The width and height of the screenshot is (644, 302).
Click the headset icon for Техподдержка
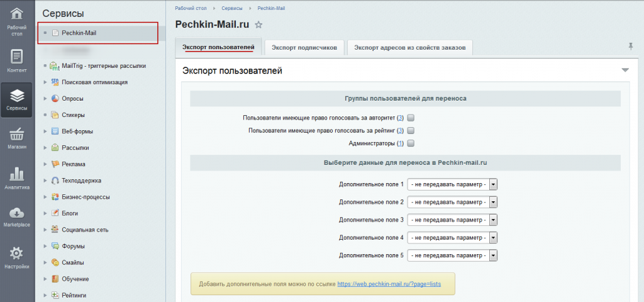pos(55,181)
